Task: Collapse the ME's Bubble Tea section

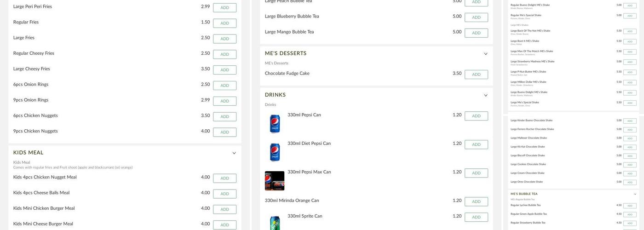Action: [x=635, y=194]
